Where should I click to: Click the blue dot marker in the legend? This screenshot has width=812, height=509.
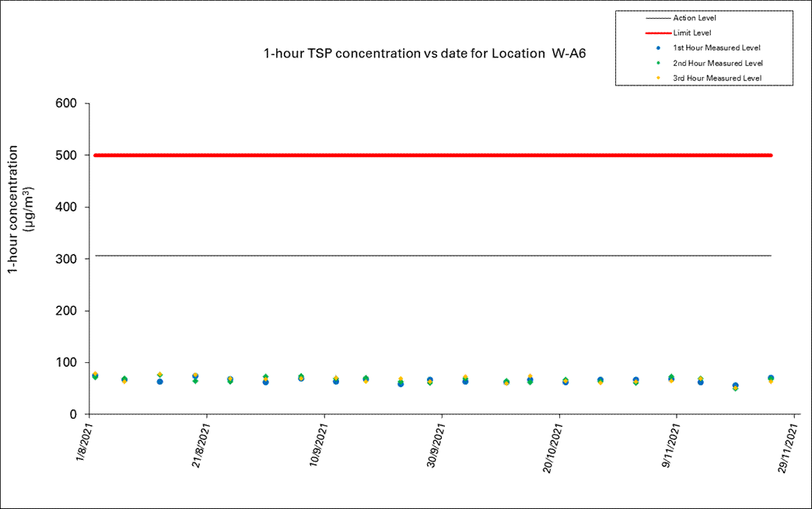[658, 48]
